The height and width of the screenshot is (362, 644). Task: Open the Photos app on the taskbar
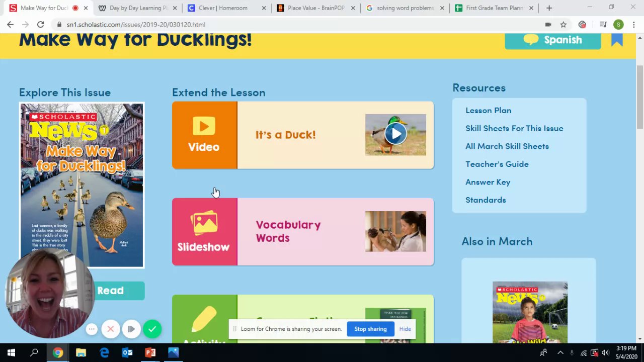(x=174, y=353)
